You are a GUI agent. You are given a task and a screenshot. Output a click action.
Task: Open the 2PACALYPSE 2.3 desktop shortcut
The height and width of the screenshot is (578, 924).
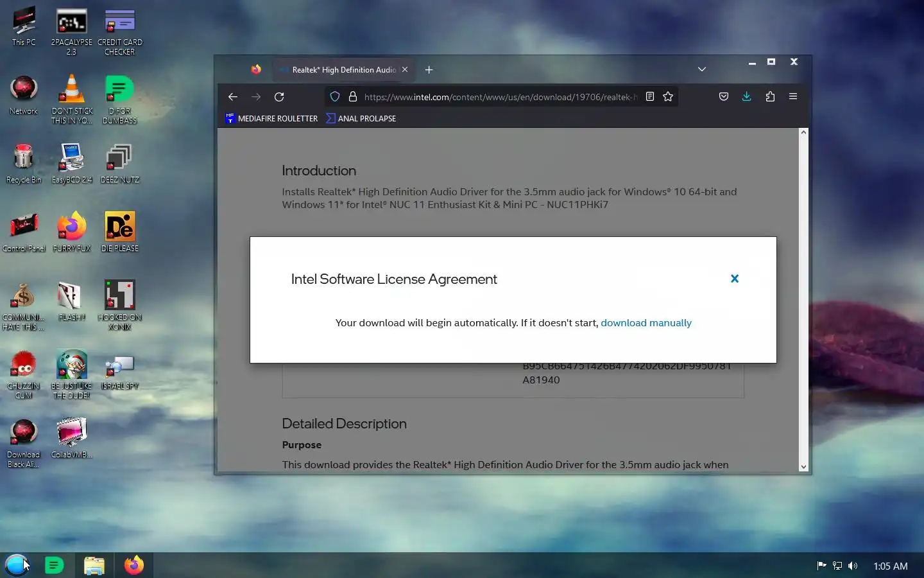point(71,31)
